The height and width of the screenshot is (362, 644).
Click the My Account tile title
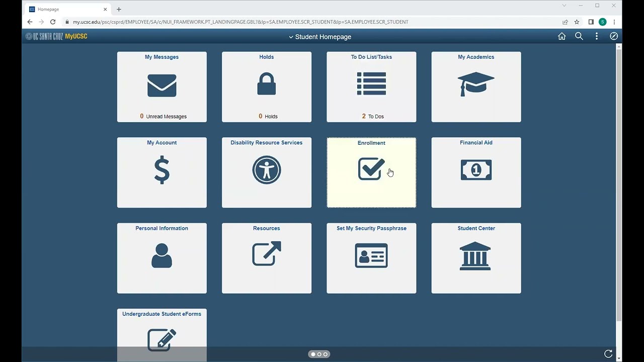pyautogui.click(x=162, y=142)
